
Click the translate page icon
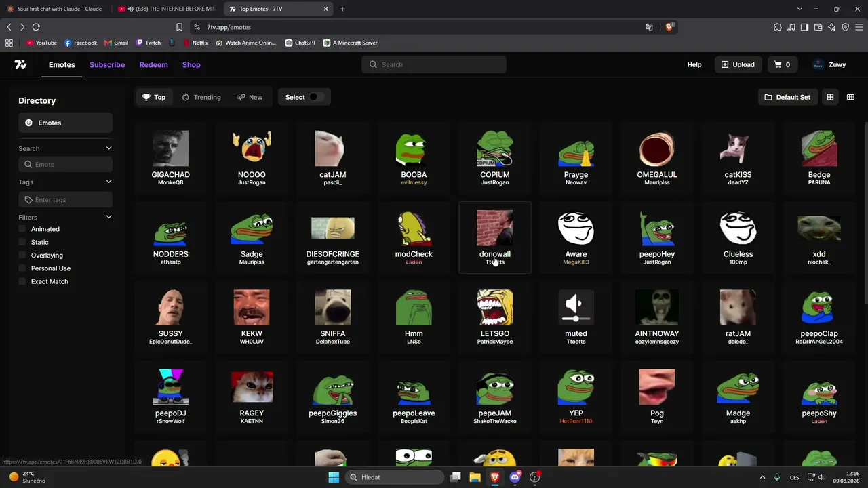click(649, 27)
